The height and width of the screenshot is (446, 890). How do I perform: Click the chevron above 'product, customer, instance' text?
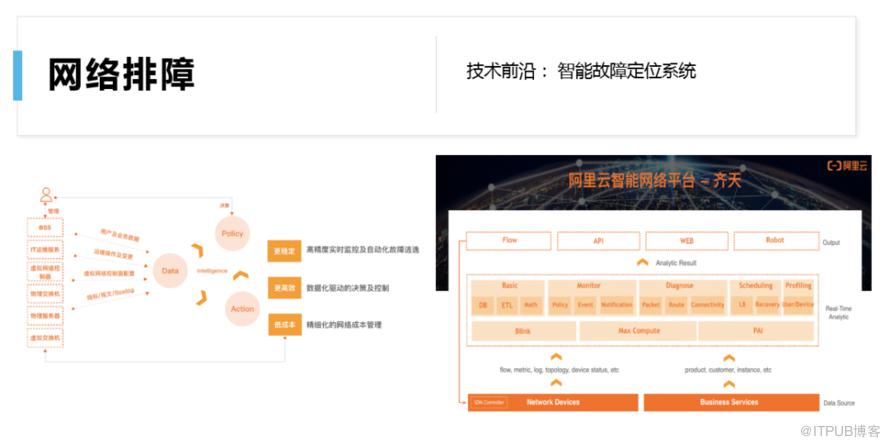[x=729, y=357]
